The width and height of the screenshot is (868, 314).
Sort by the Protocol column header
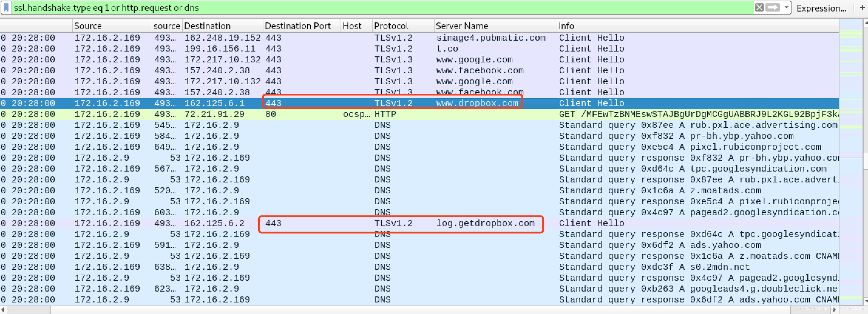coord(403,26)
